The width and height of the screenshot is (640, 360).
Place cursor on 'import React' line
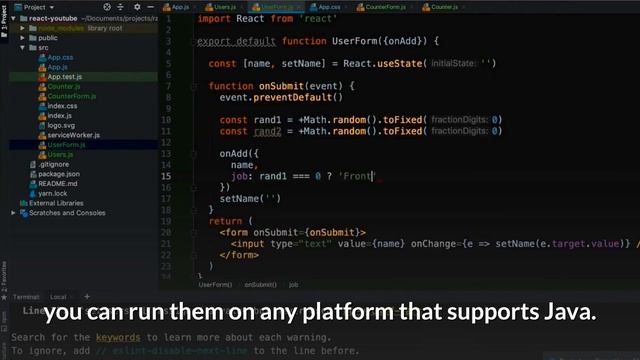[267, 19]
